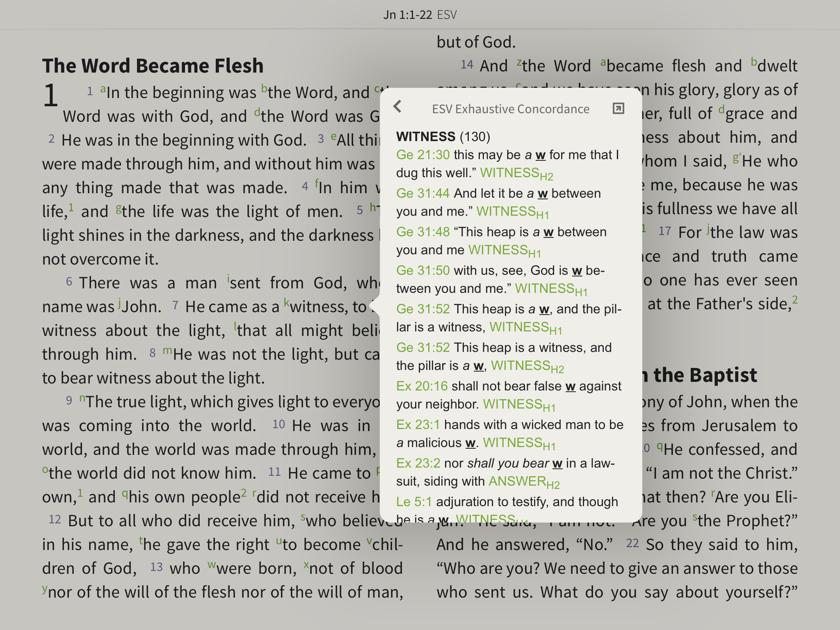Tap the ESV Exhaustive Concordance title
Image resolution: width=840 pixels, height=630 pixels.
tap(511, 109)
